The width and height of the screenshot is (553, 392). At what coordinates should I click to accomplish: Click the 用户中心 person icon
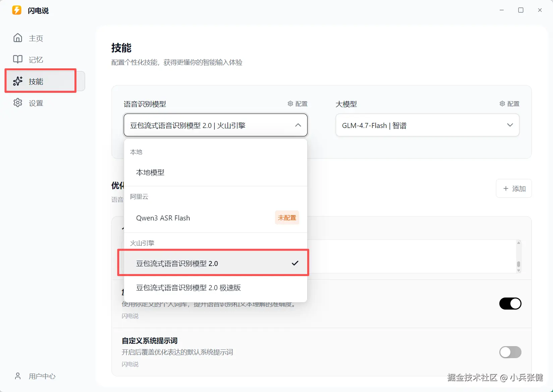coord(18,376)
